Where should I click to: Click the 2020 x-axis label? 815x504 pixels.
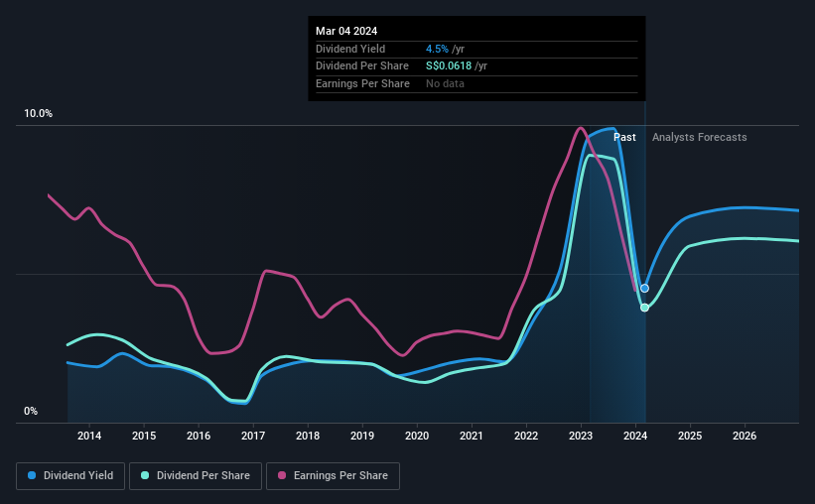click(x=417, y=436)
